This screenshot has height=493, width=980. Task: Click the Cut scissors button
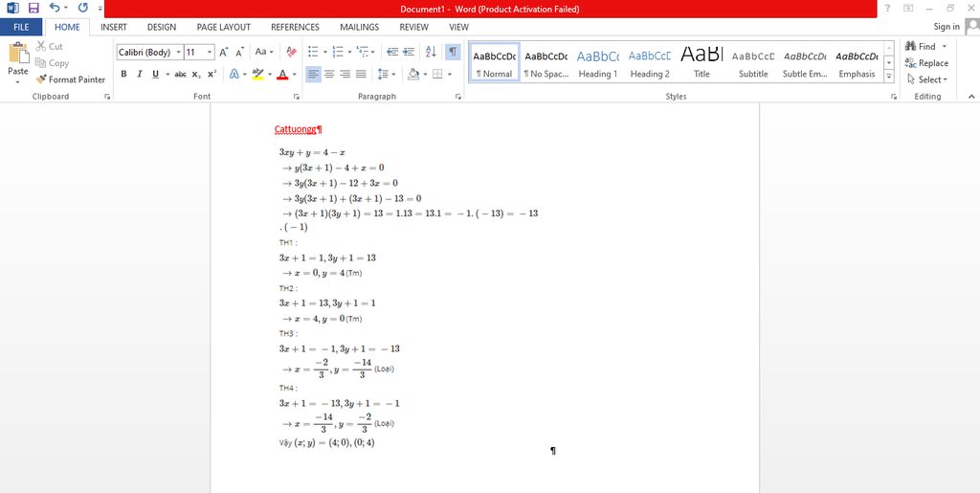(50, 46)
